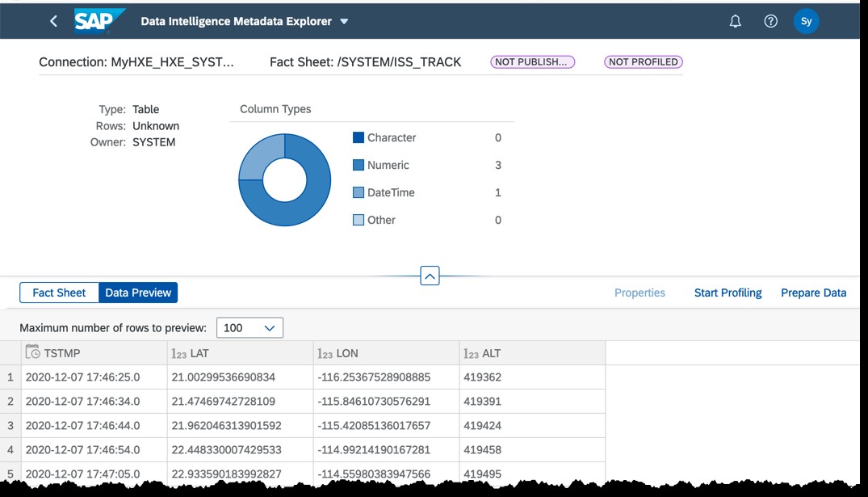Click the Owner value SYSTEM
This screenshot has width=868, height=497.
click(154, 142)
